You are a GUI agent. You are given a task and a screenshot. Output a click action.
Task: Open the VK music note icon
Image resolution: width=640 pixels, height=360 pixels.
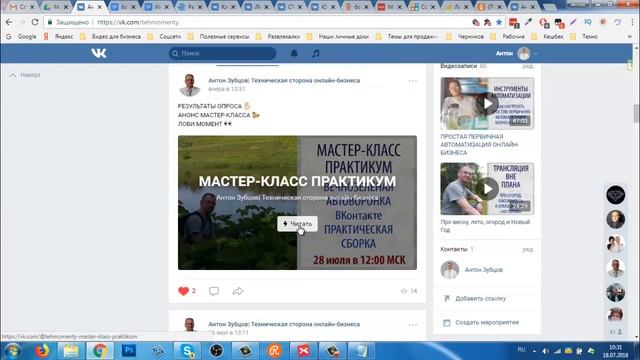click(316, 53)
